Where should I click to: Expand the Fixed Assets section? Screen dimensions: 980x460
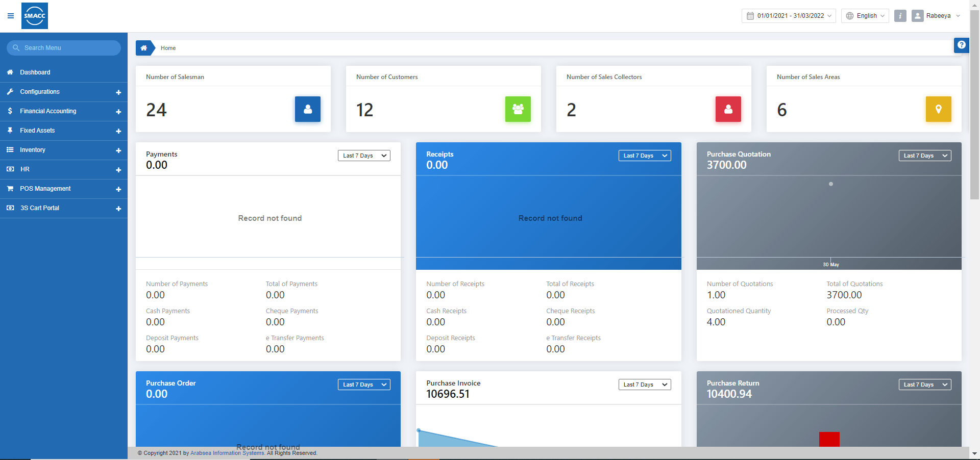(118, 131)
